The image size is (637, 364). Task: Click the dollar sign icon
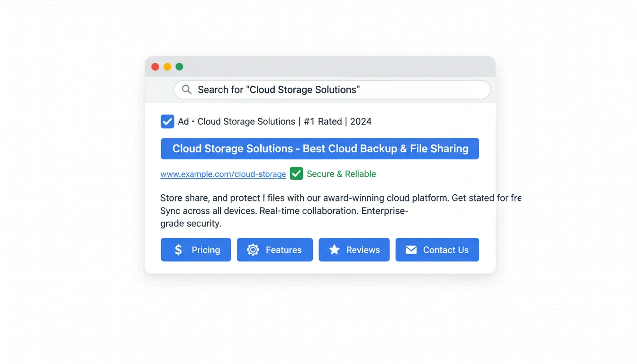(178, 250)
